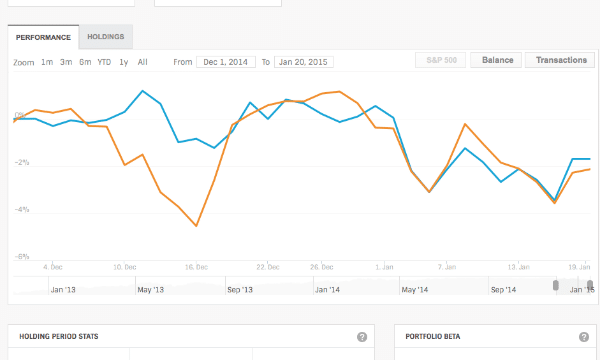Screen dimensions: 600x360
Task: Set chart zoom to 3m
Action: point(66,62)
